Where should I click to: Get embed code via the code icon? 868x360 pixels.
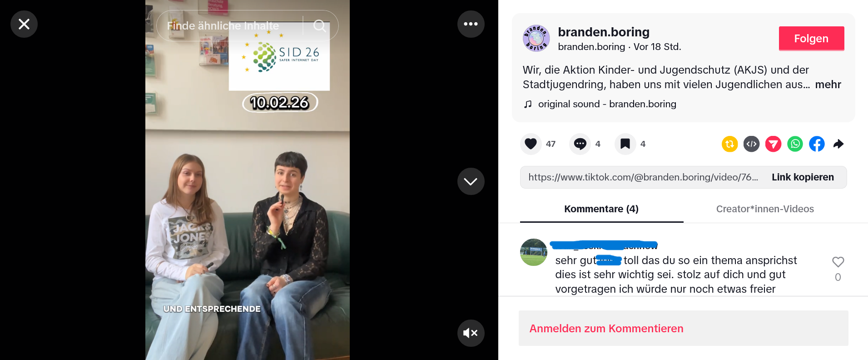point(751,144)
